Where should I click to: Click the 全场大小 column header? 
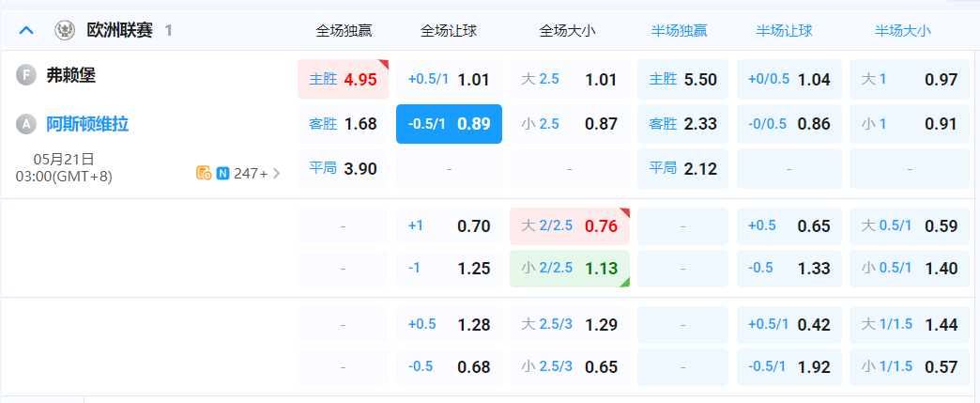(568, 31)
